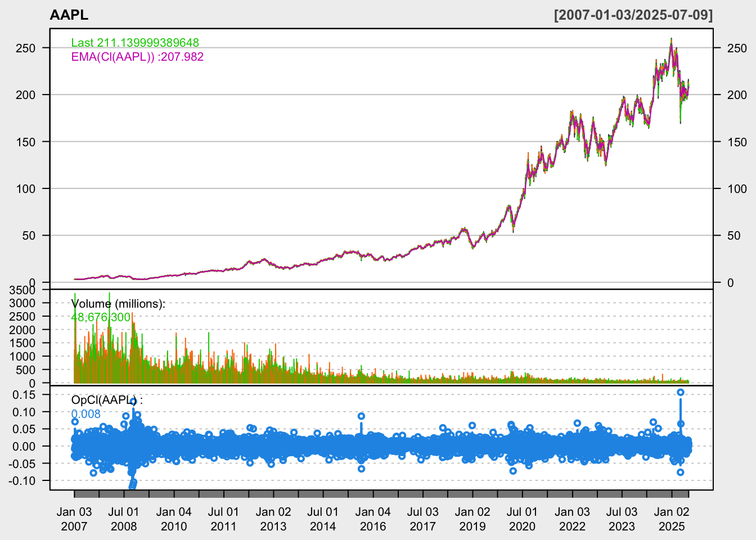Viewport: 756px width, 540px height.
Task: Click the 1500 label on the volume axis
Action: pos(22,343)
